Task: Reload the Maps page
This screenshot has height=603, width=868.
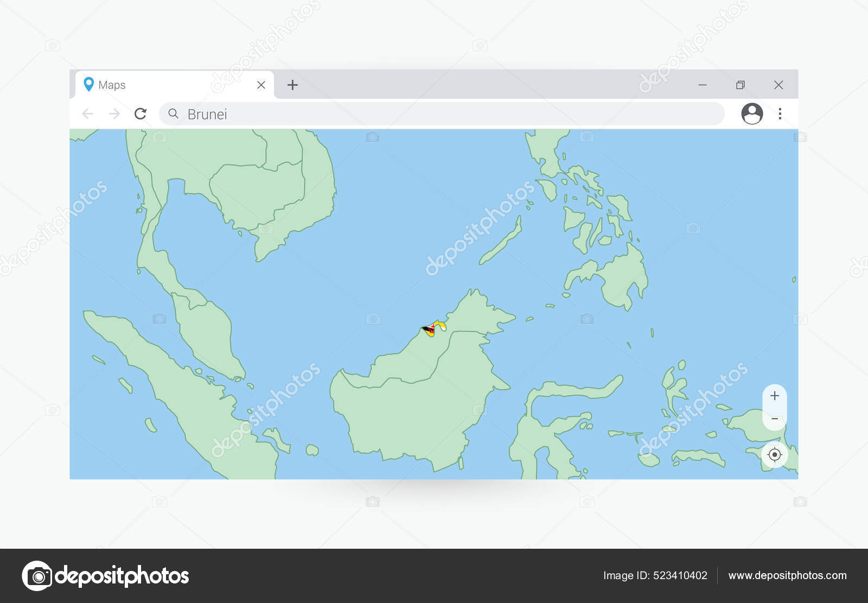Action: pyautogui.click(x=141, y=114)
